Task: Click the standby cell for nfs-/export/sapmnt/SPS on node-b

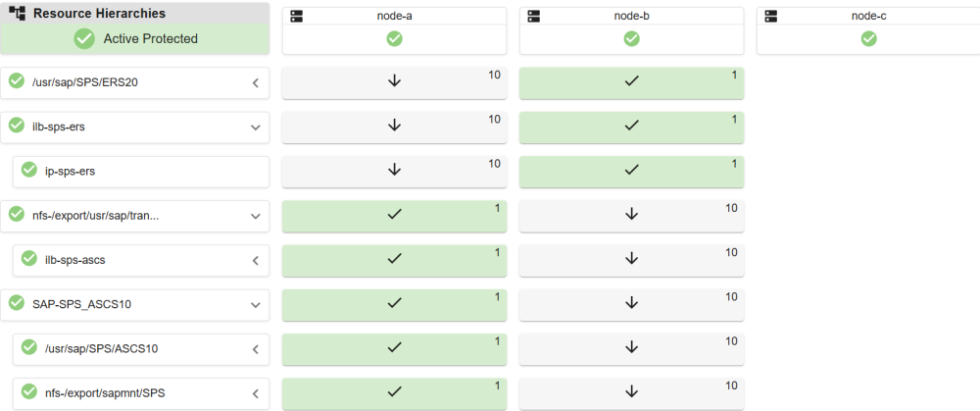Action: pos(631,393)
